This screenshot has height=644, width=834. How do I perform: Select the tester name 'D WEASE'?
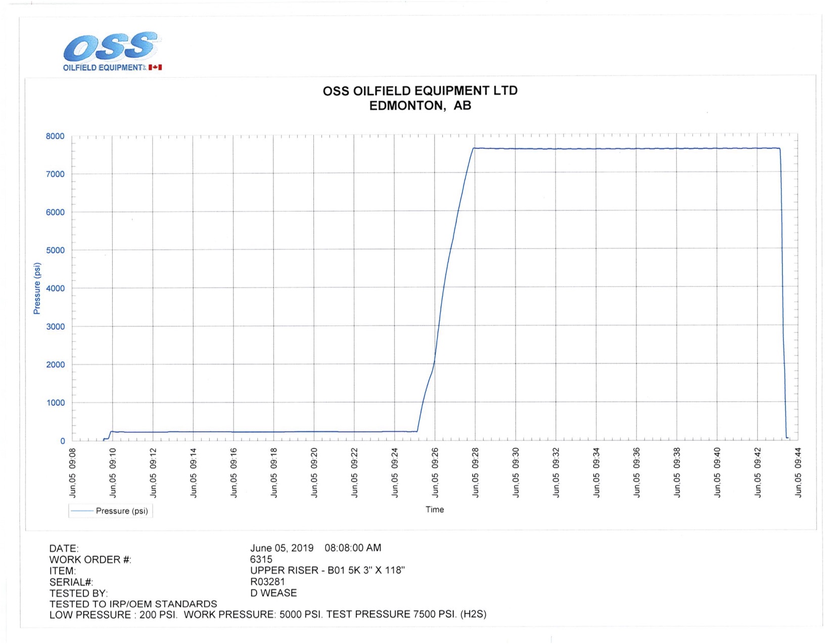(273, 593)
